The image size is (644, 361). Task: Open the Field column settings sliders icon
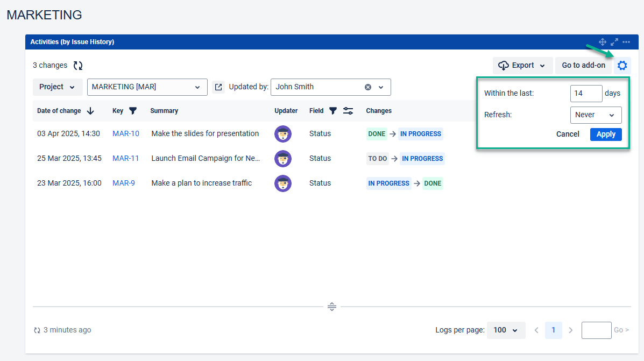tap(348, 111)
